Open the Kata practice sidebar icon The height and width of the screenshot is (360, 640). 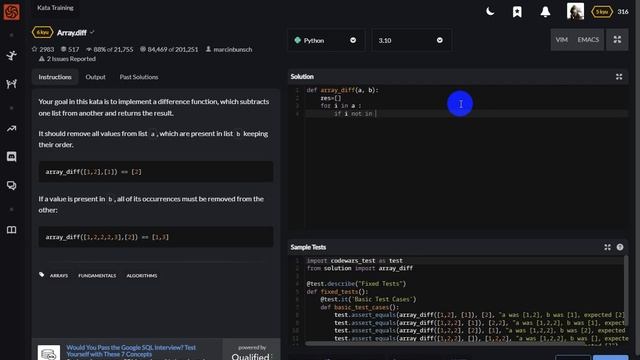point(11,56)
